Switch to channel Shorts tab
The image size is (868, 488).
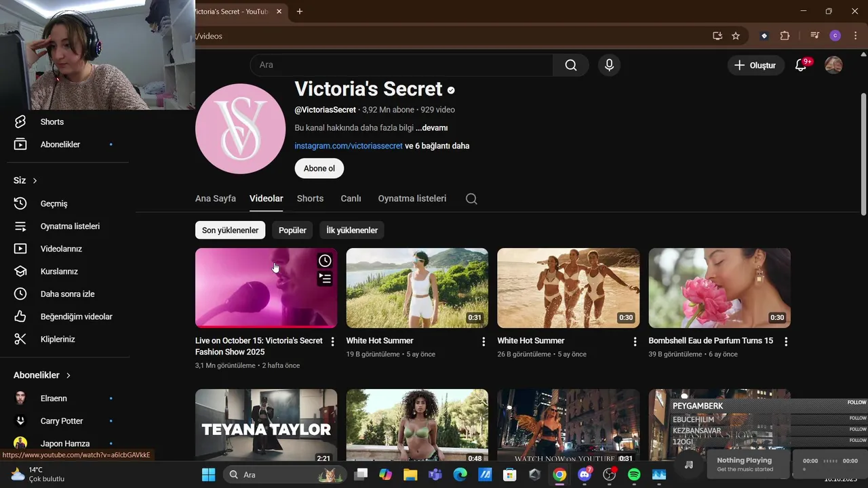(x=310, y=199)
